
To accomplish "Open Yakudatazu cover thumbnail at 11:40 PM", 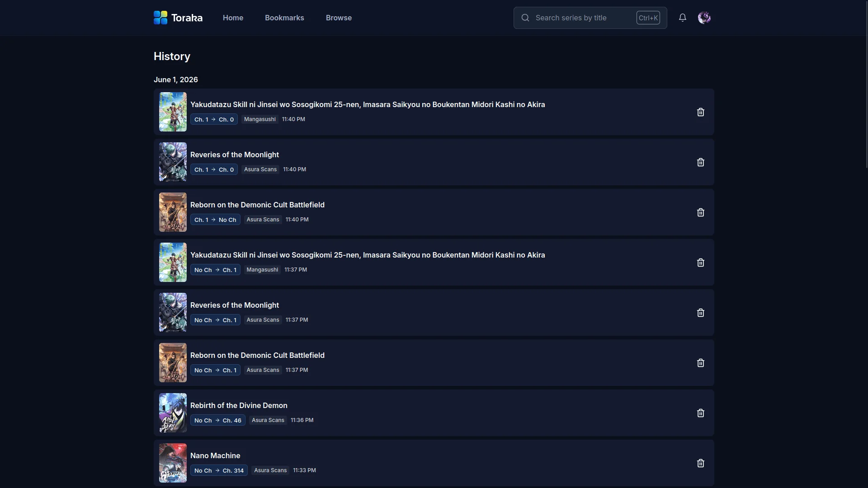I will tap(173, 112).
